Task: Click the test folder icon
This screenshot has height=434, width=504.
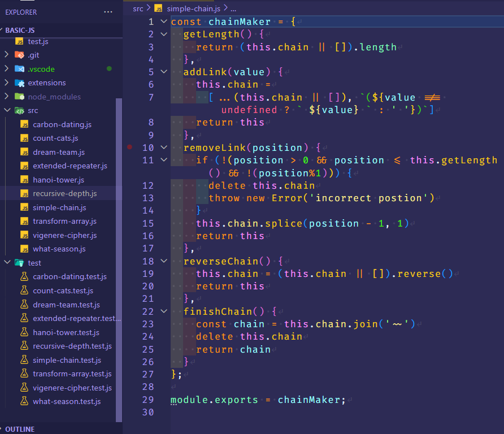Action: point(19,263)
